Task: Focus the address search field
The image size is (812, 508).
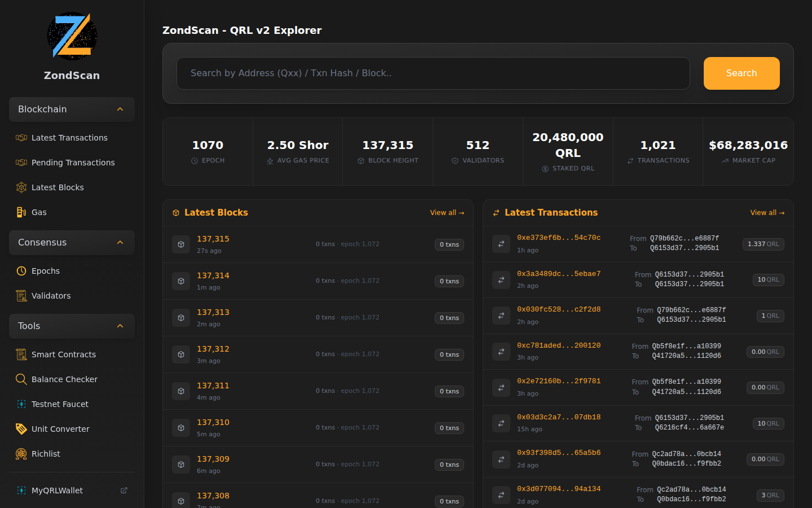Action: pos(433,73)
